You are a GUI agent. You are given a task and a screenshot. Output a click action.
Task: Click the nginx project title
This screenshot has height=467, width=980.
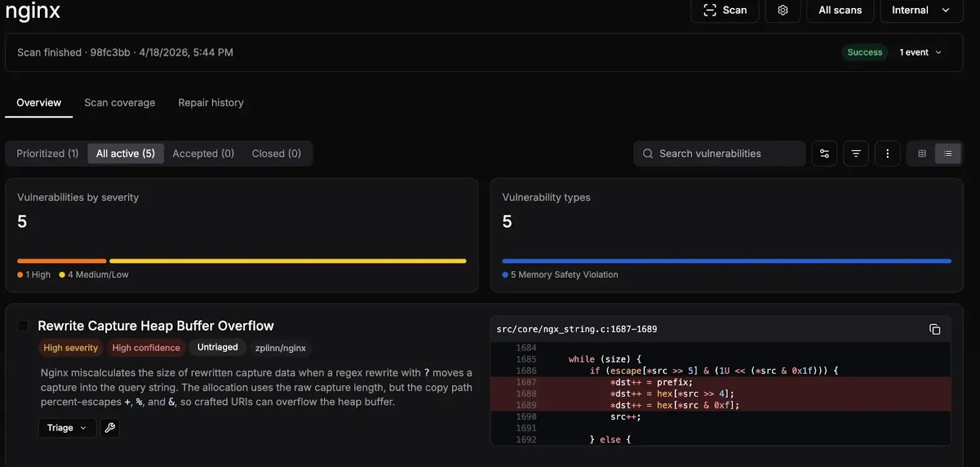(x=32, y=10)
